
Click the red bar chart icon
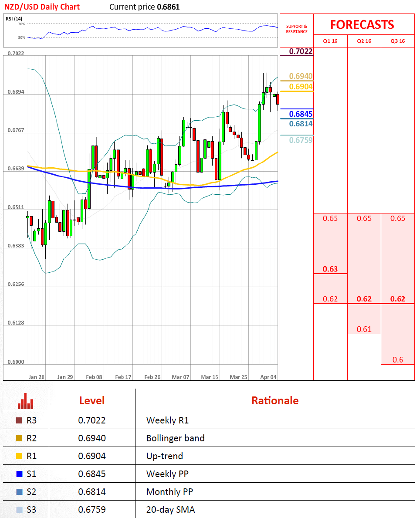click(25, 401)
